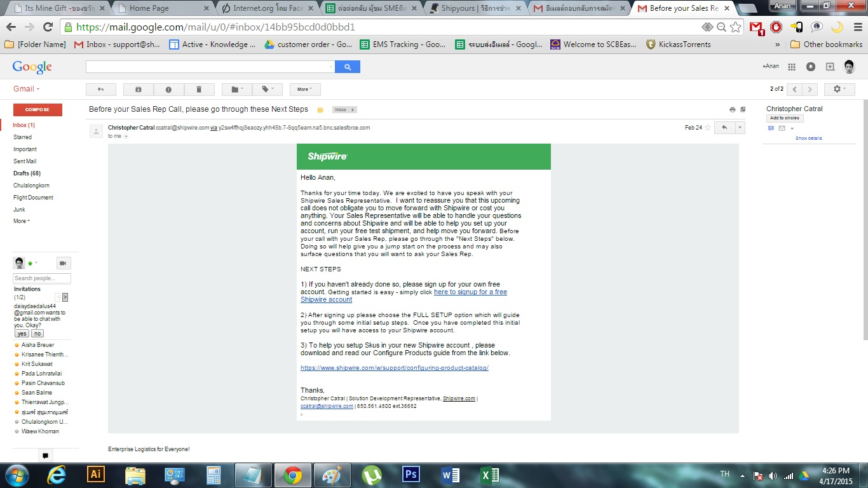The height and width of the screenshot is (488, 868).
Task: Remove the Inbox label via its x
Action: point(353,110)
